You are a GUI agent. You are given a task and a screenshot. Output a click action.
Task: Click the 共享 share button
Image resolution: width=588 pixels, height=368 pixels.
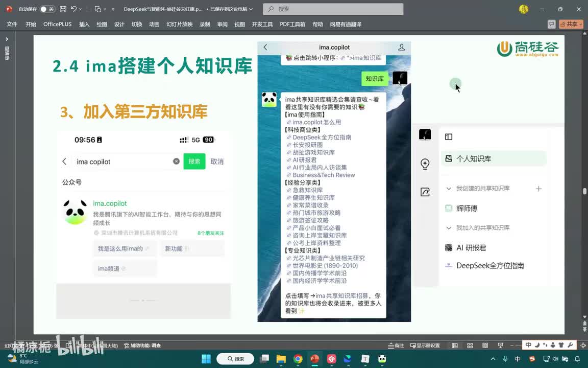pyautogui.click(x=571, y=24)
